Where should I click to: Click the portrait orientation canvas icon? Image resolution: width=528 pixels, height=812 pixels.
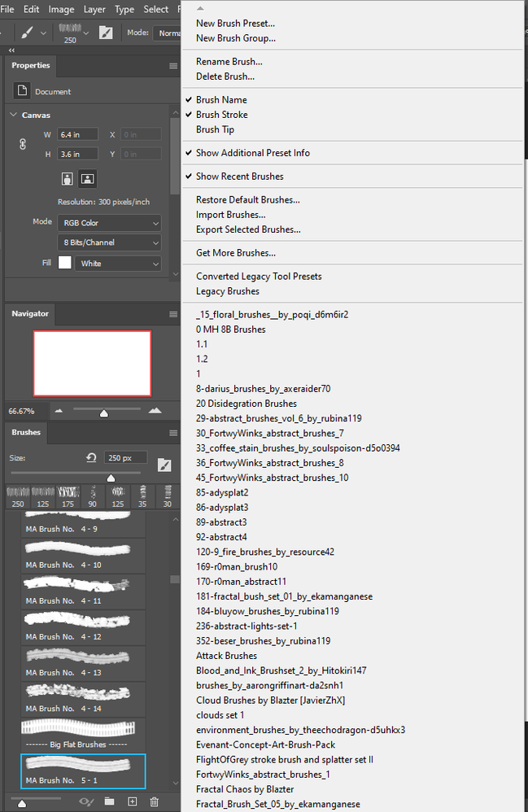[x=68, y=179]
